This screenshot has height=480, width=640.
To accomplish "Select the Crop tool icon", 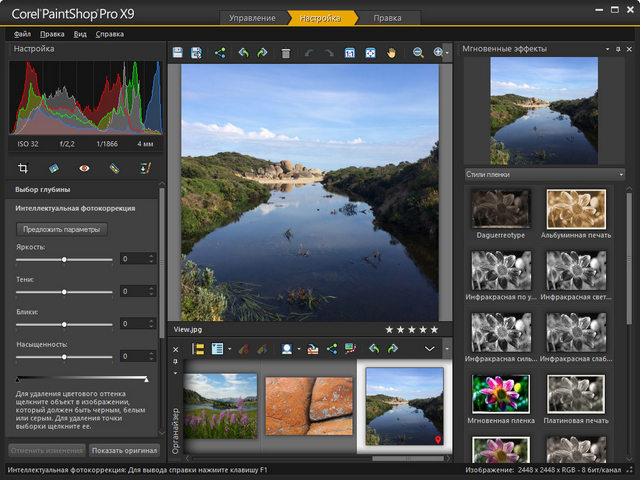I will click(x=24, y=168).
